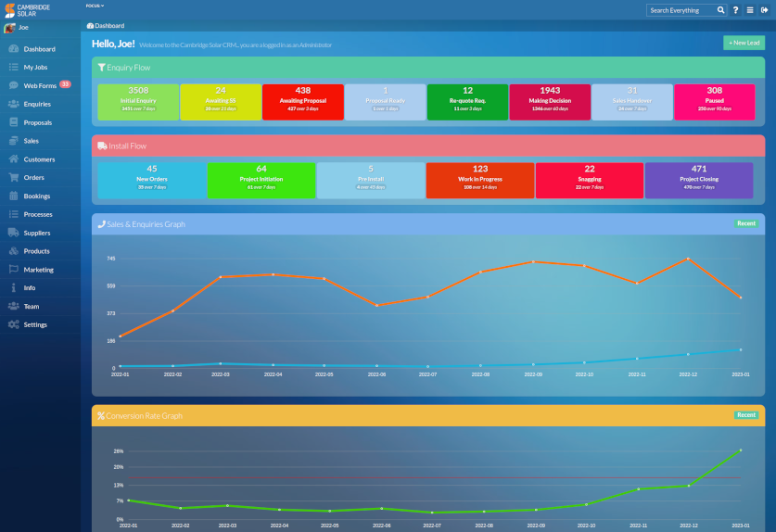Click orange line point at 2022-12

688,259
